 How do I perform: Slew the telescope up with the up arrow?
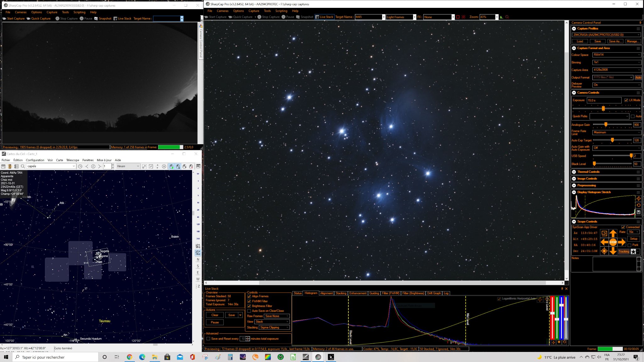[x=613, y=233]
